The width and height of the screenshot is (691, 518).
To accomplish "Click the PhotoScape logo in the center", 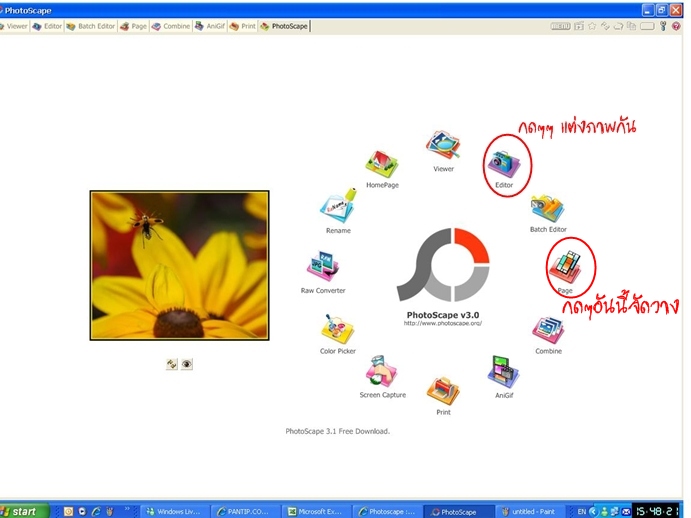I will tap(443, 265).
